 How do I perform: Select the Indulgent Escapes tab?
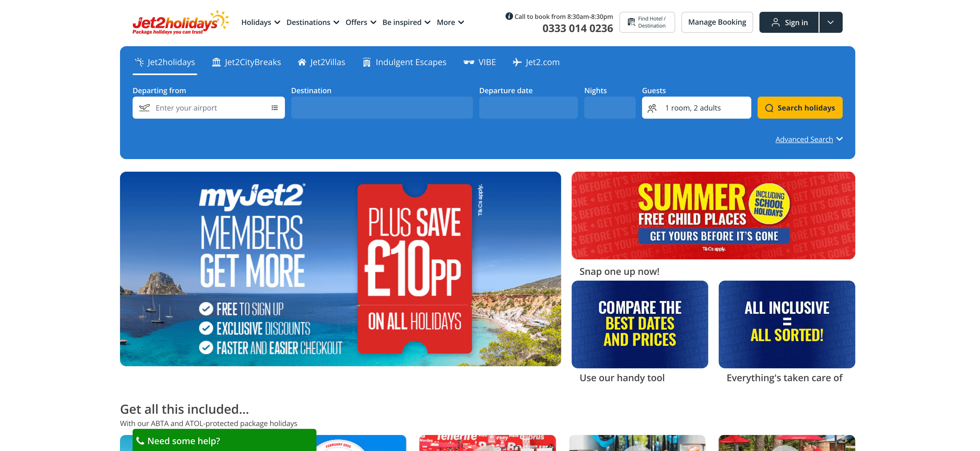(404, 62)
